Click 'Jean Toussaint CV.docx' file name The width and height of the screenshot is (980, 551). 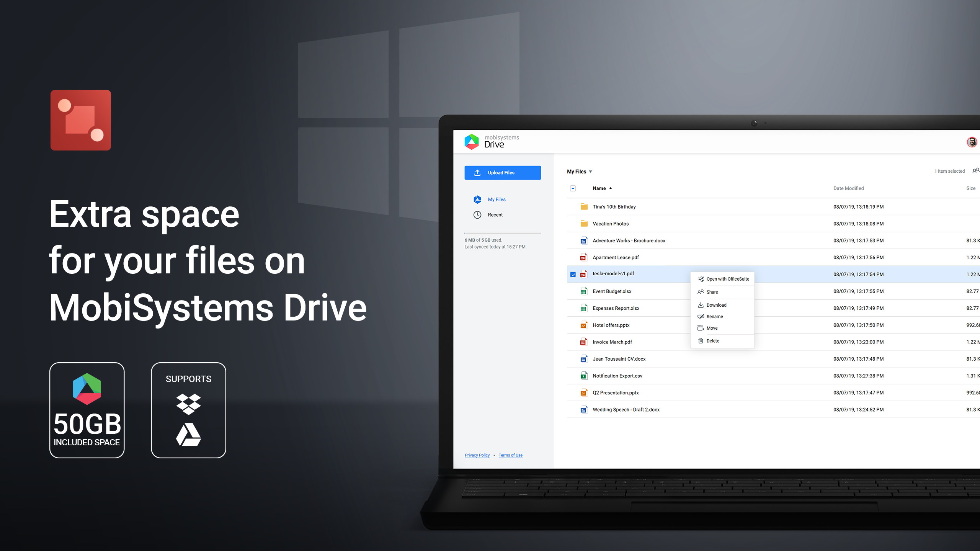point(619,359)
